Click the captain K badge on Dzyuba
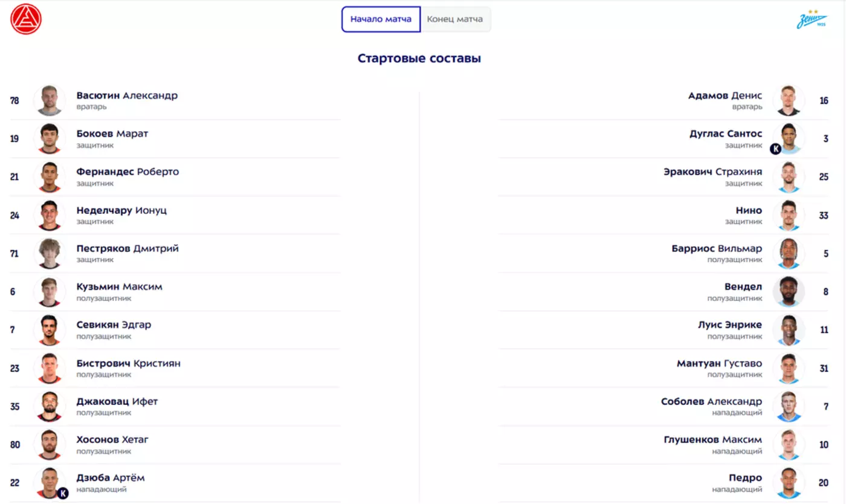This screenshot has height=504, width=846. click(x=62, y=493)
